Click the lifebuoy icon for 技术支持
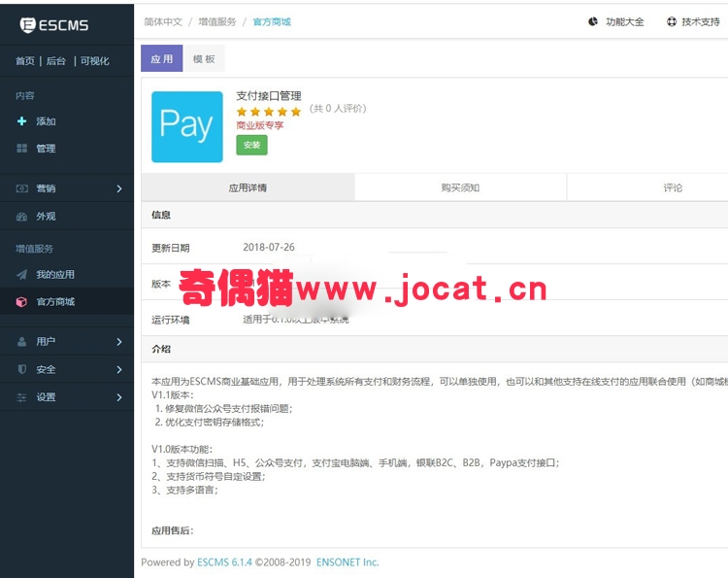Screen dimensions: 728x578 pos(672,21)
